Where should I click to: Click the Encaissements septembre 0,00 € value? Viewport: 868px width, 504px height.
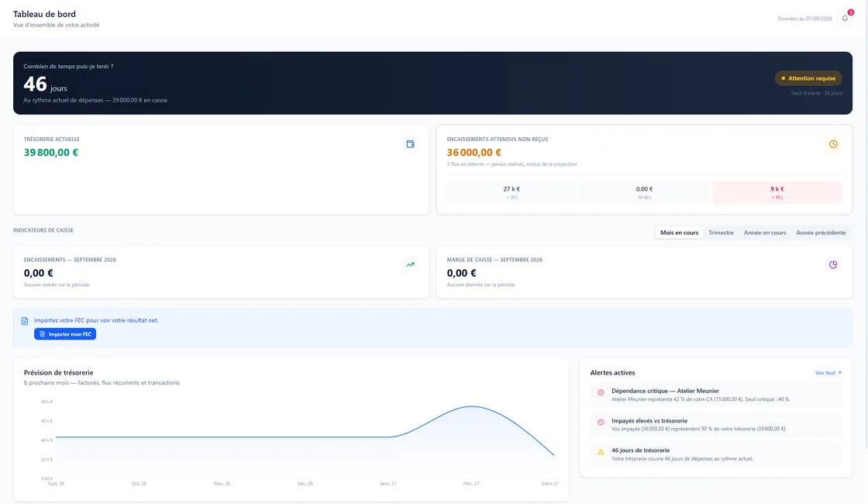coord(38,273)
